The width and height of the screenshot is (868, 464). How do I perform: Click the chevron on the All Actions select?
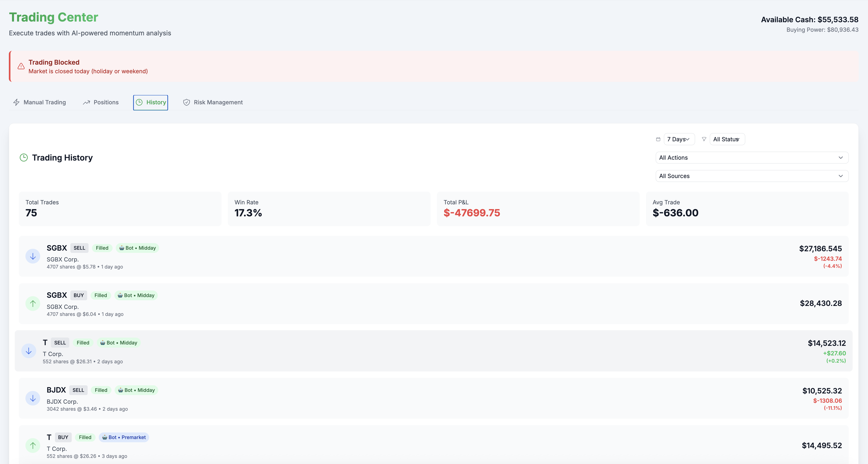click(x=840, y=158)
